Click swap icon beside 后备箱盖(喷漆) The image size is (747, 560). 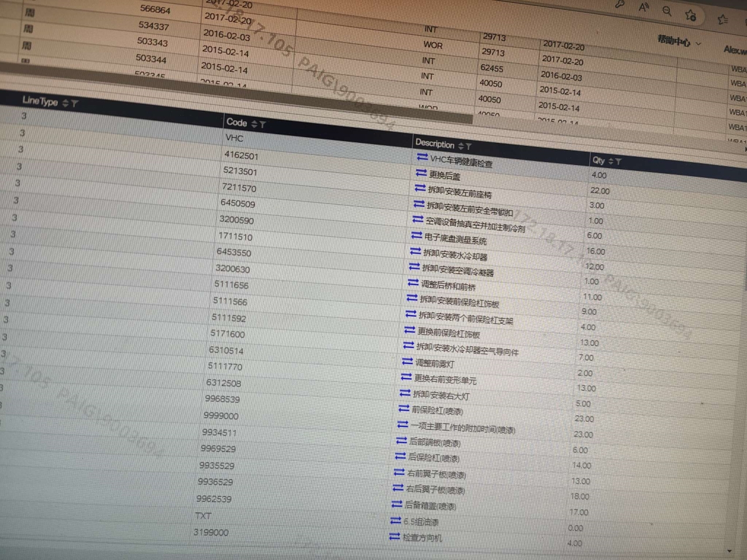397,503
